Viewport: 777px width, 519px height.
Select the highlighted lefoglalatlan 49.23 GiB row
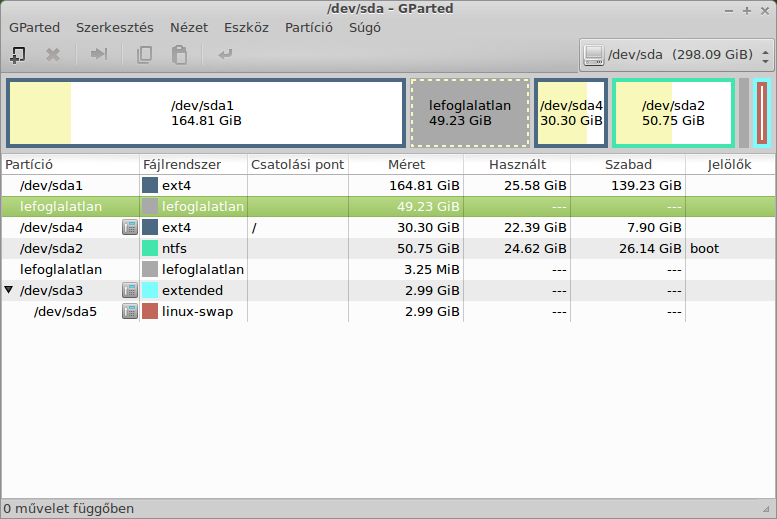click(388, 206)
